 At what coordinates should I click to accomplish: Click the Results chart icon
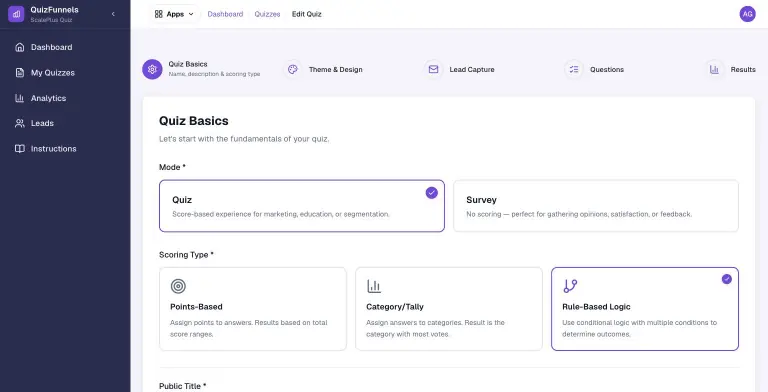[x=715, y=70]
